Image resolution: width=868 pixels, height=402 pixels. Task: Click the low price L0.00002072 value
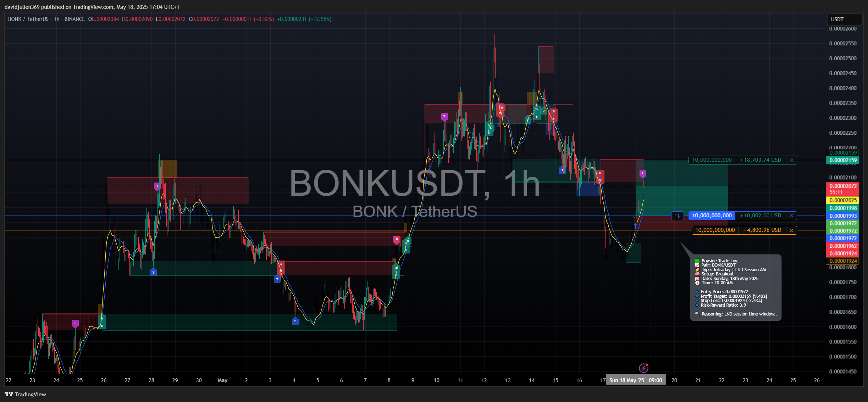171,19
